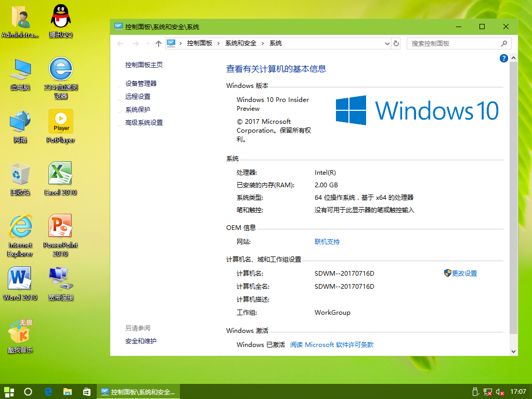Select the 此电脑 desktop icon

click(20, 74)
